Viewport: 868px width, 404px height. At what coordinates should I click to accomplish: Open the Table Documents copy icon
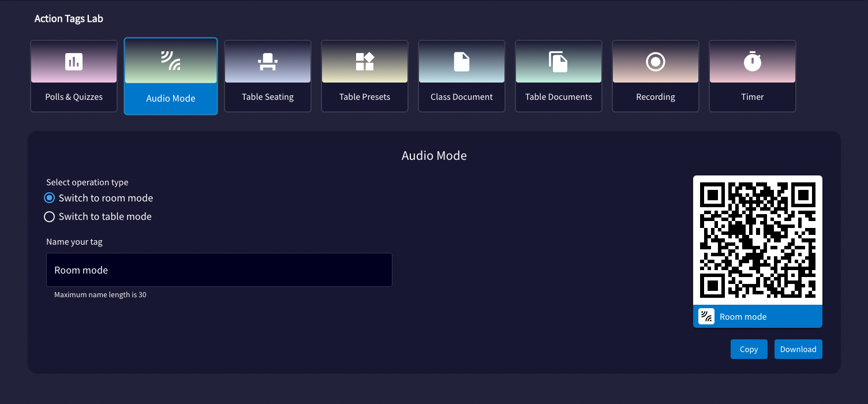coord(558,61)
